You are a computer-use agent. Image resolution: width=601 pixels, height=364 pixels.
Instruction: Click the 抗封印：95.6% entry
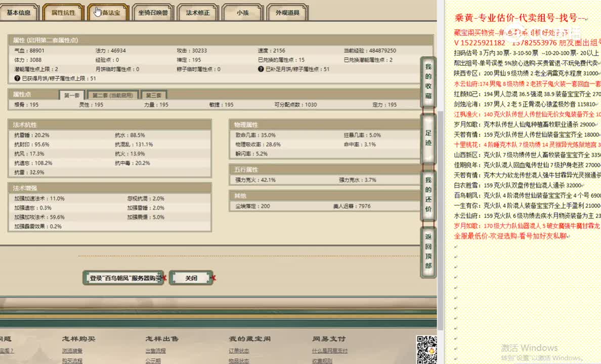[x=32, y=145]
